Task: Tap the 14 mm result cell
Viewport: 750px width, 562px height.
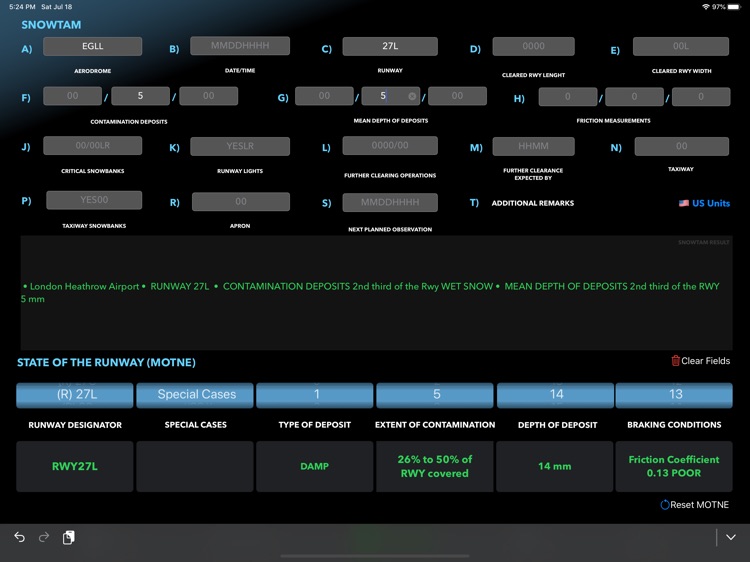Action: coord(555,466)
